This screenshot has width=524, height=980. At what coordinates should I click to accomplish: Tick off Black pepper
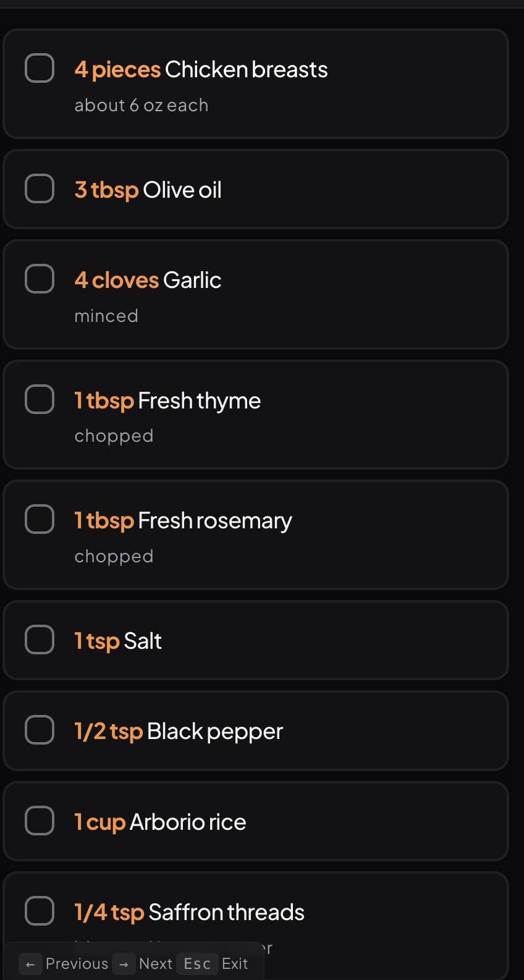pos(40,730)
